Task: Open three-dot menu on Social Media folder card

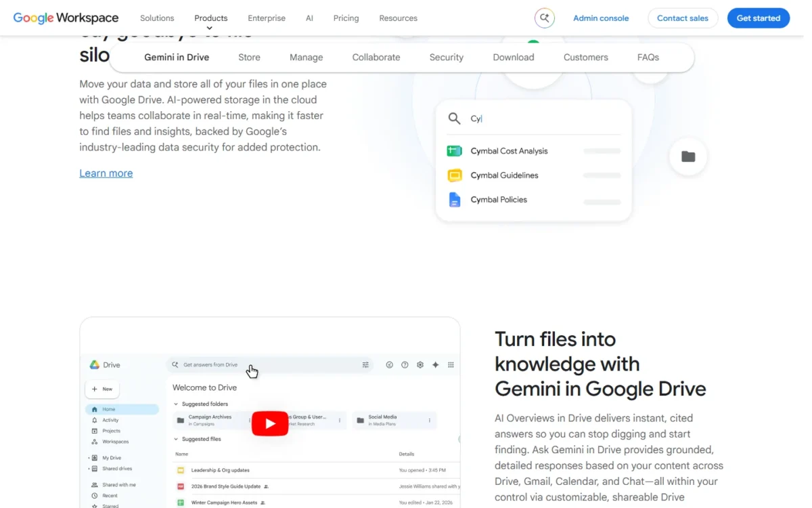Action: [430, 420]
